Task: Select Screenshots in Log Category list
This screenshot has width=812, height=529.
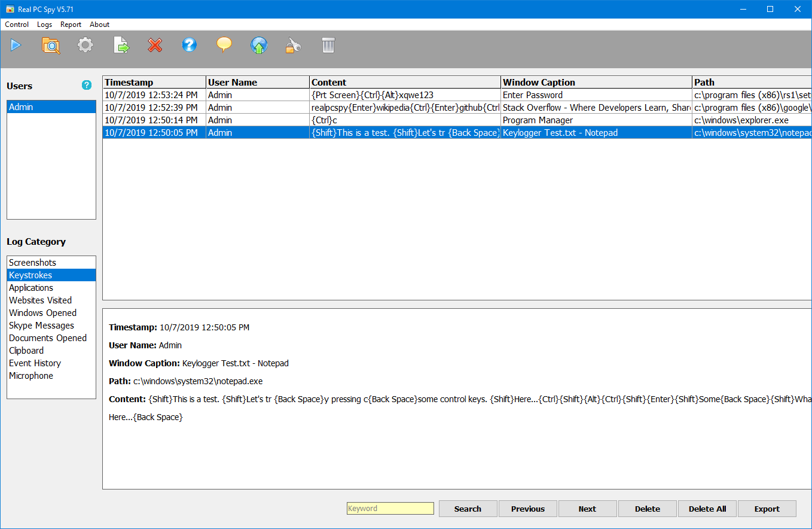Action: click(32, 263)
